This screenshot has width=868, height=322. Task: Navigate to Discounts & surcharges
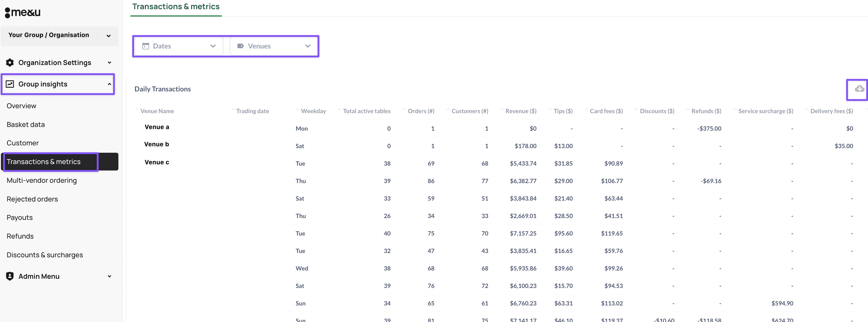45,255
